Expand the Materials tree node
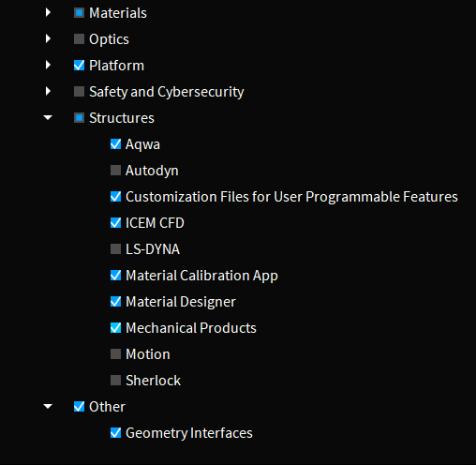This screenshot has height=465, width=476. 48,12
